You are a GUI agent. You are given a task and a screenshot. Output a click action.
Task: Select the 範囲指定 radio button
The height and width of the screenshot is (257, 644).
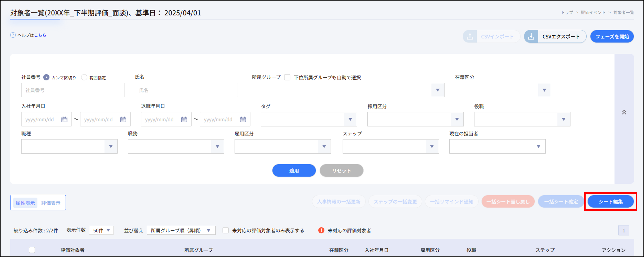click(84, 77)
